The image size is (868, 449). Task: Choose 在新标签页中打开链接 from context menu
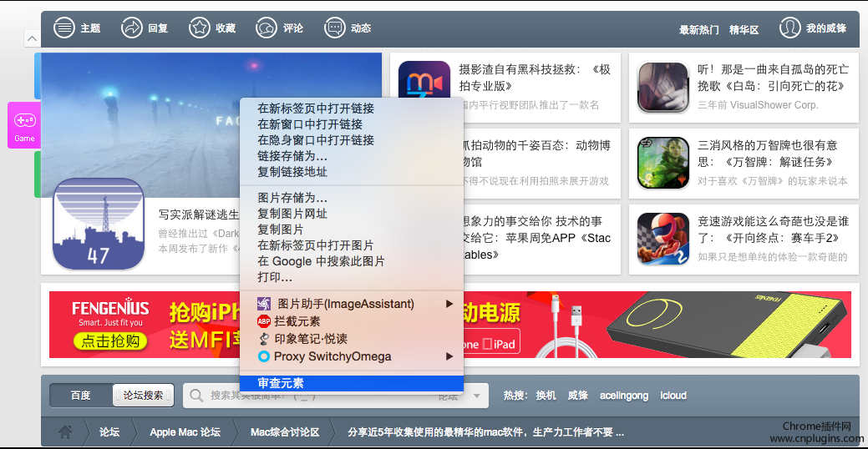tap(352, 108)
